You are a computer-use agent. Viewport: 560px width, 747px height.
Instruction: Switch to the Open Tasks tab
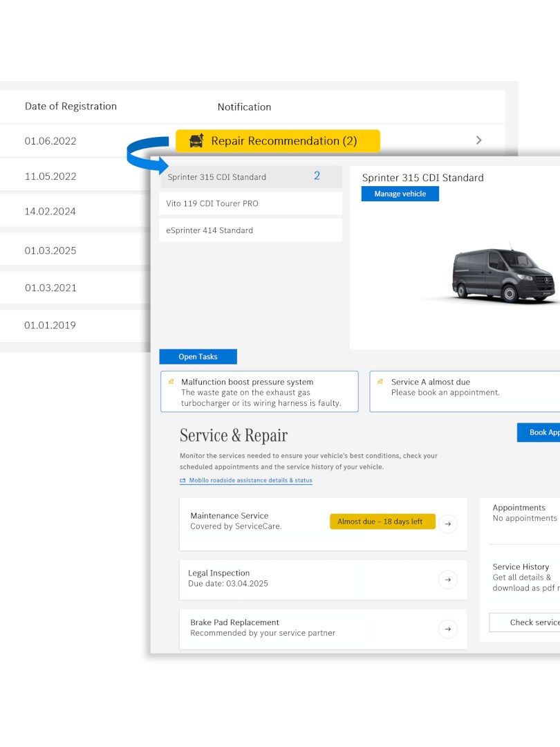point(198,356)
